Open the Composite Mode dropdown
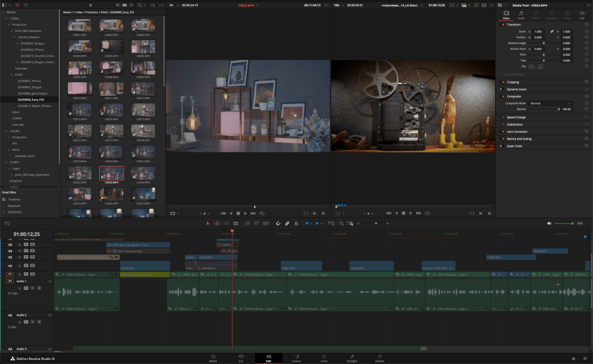 [550, 103]
